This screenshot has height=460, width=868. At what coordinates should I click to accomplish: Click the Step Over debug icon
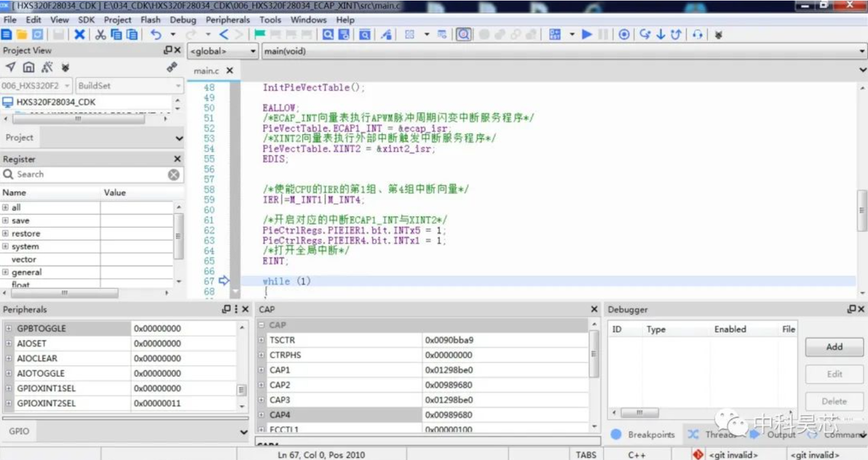click(645, 34)
